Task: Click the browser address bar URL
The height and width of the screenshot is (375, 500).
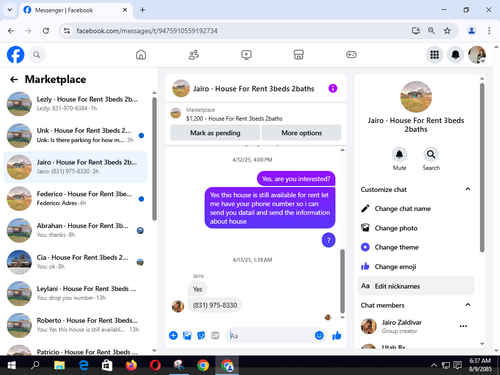Action: click(x=147, y=31)
